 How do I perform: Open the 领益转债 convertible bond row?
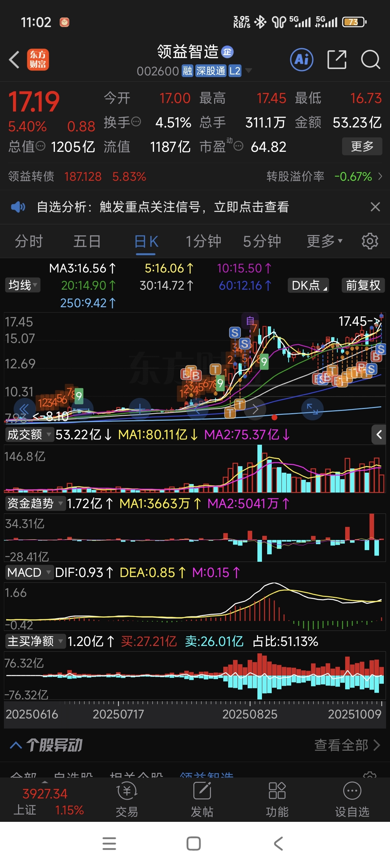[x=77, y=176]
